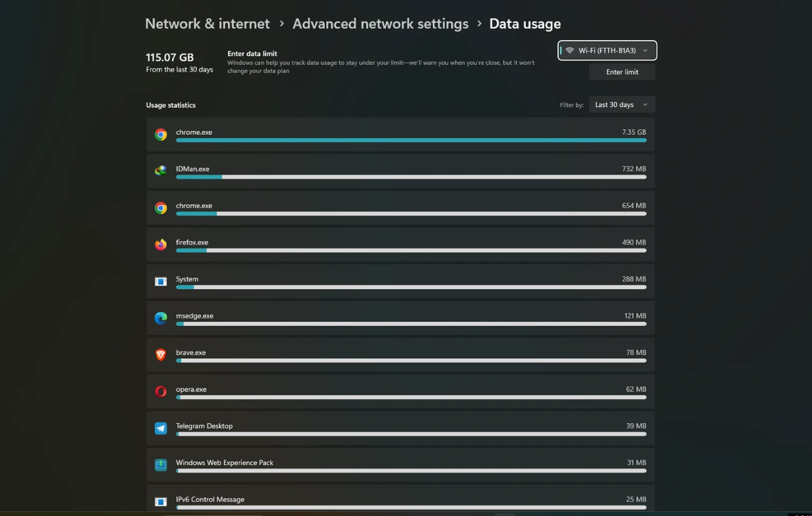Click the IDMan.exe app icon
The width and height of the screenshot is (812, 516).
[161, 171]
